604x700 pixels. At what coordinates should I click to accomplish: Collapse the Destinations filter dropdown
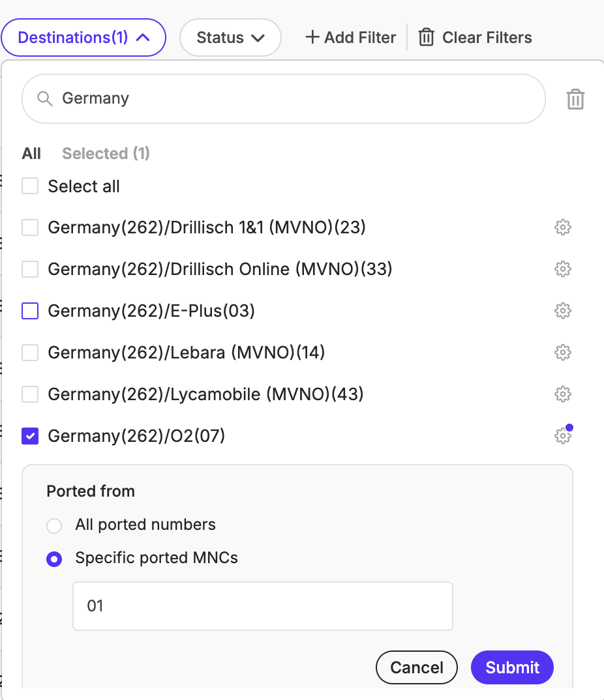[83, 37]
